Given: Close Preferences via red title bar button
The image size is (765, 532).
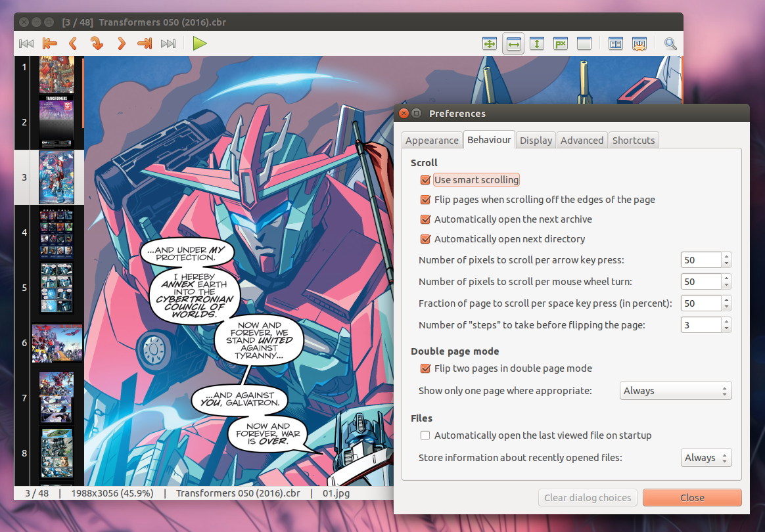Looking at the screenshot, I should coord(404,113).
